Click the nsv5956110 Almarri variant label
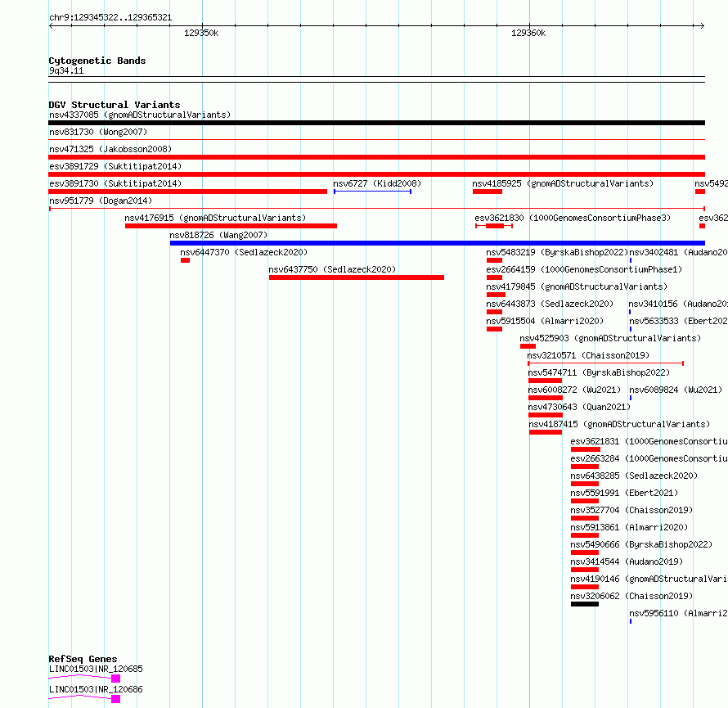This screenshot has width=728, height=708. (x=678, y=613)
